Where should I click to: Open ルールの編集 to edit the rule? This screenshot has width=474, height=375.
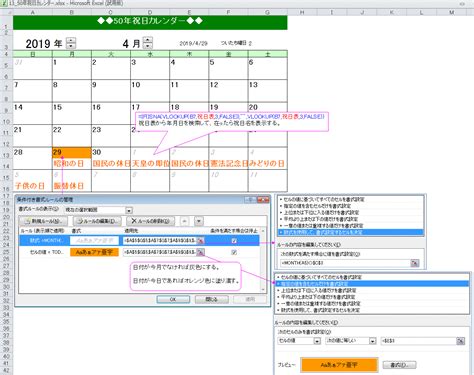(x=97, y=221)
